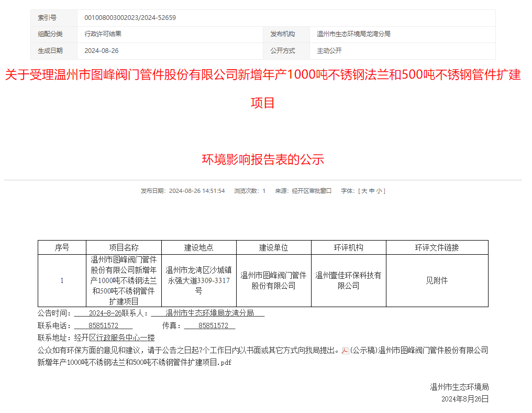Select generated date 2024-08-26
The height and width of the screenshot is (413, 532).
coord(102,51)
